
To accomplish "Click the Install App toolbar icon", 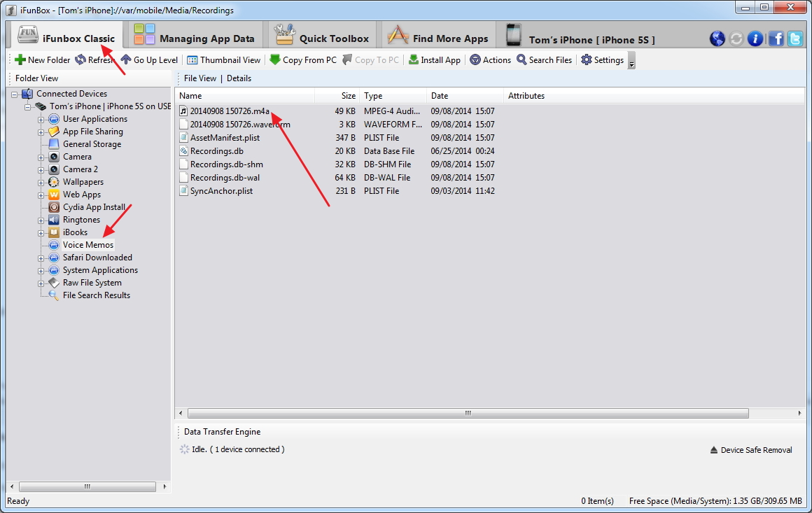I will (414, 60).
